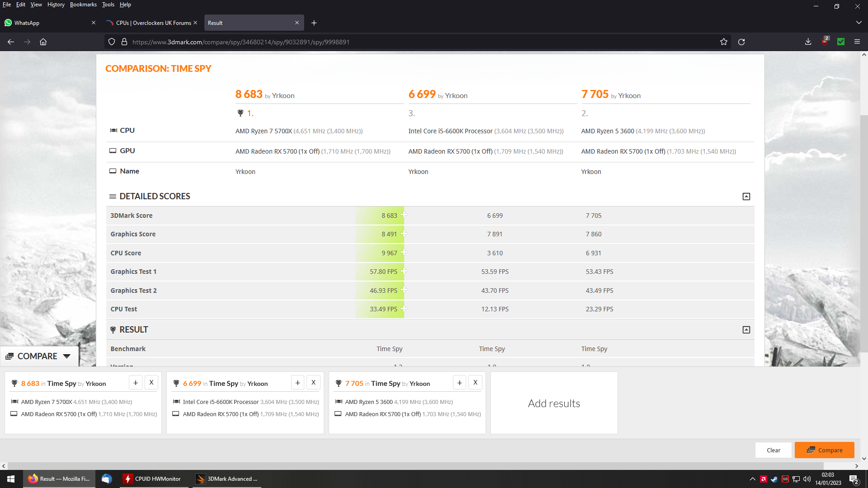Click the bookmark star icon
The width and height of the screenshot is (868, 488).
tap(724, 42)
